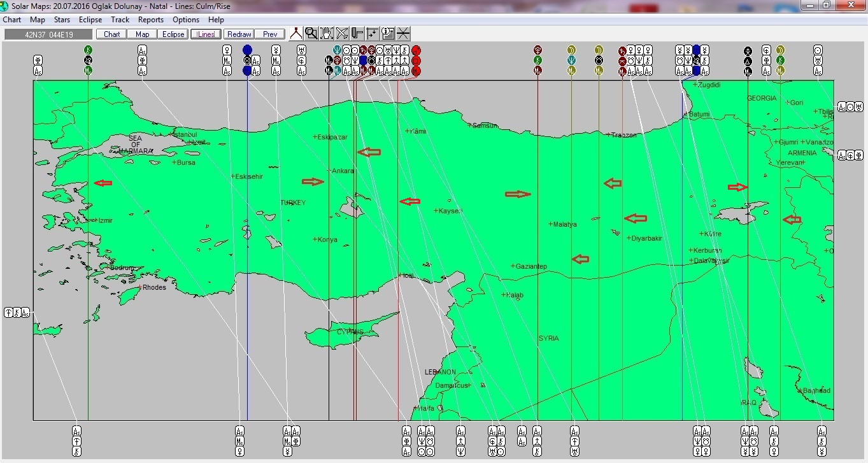The width and height of the screenshot is (868, 463).
Task: Click the compass dividers toolbar icon
Action: point(295,34)
